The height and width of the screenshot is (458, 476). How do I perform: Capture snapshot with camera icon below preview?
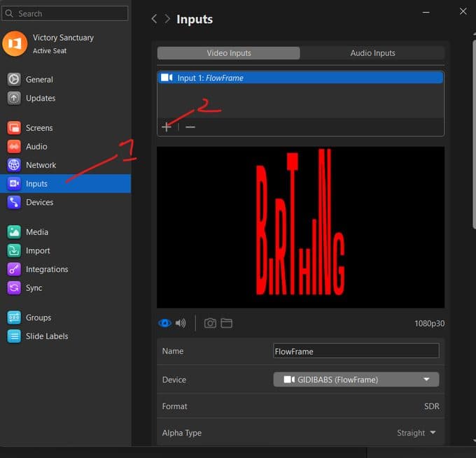click(210, 323)
